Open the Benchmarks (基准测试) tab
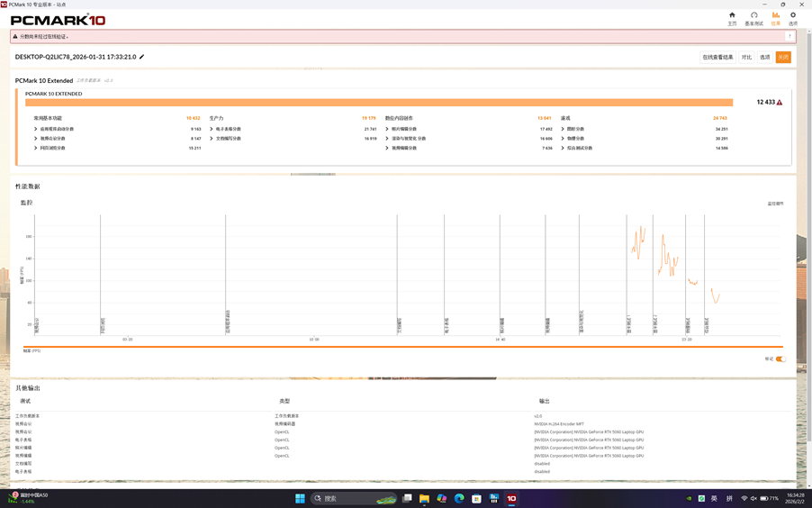The image size is (812, 508). pyautogui.click(x=753, y=19)
